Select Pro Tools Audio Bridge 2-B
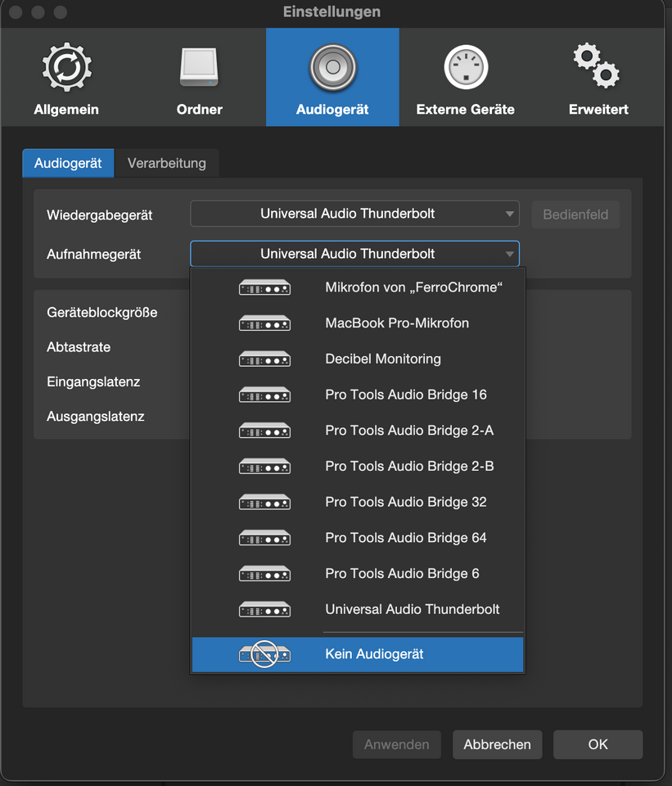672x786 pixels. pos(358,467)
